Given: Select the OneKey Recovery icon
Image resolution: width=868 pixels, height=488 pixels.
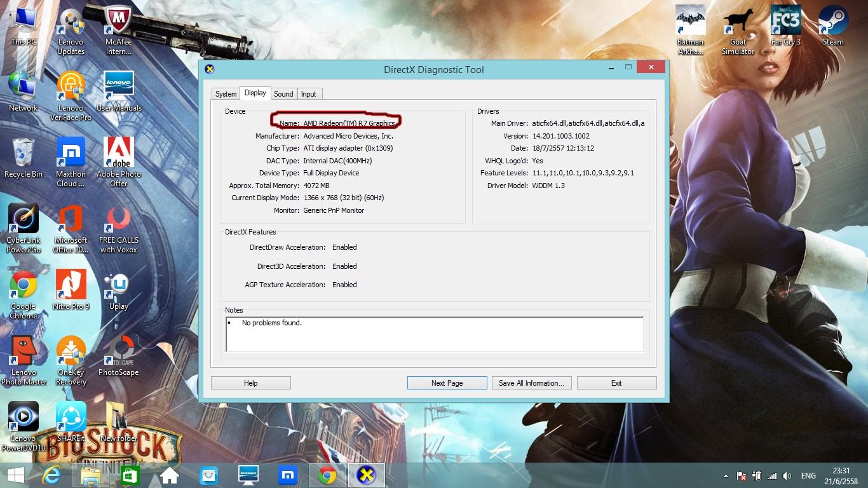Looking at the screenshot, I should (71, 361).
